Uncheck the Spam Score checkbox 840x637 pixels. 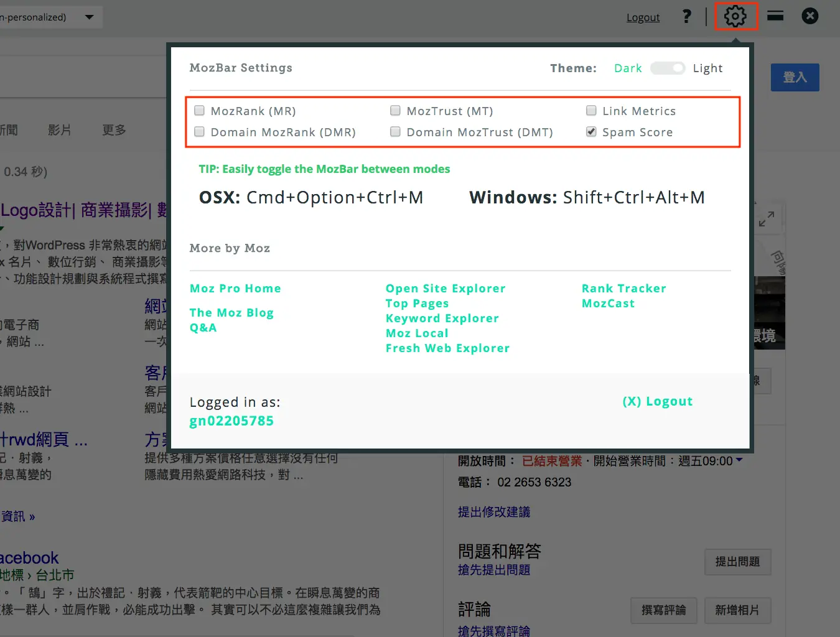point(591,132)
